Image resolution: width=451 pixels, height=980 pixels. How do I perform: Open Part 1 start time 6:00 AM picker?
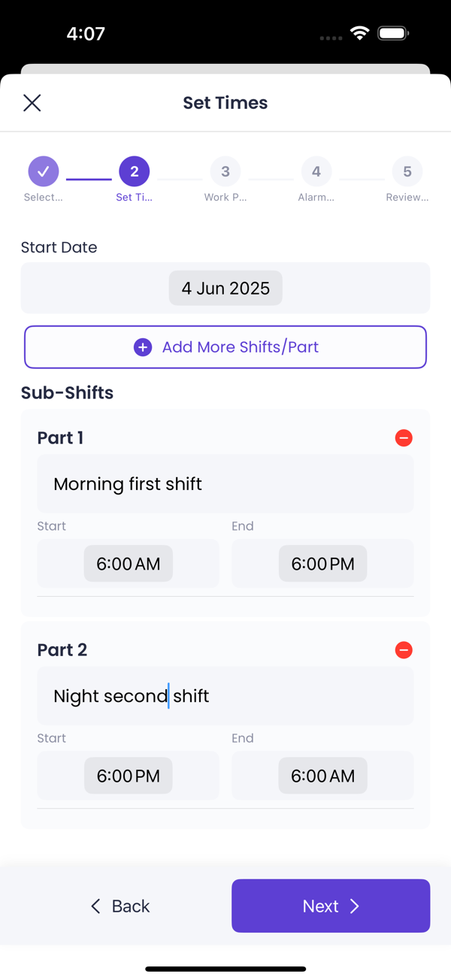click(129, 564)
